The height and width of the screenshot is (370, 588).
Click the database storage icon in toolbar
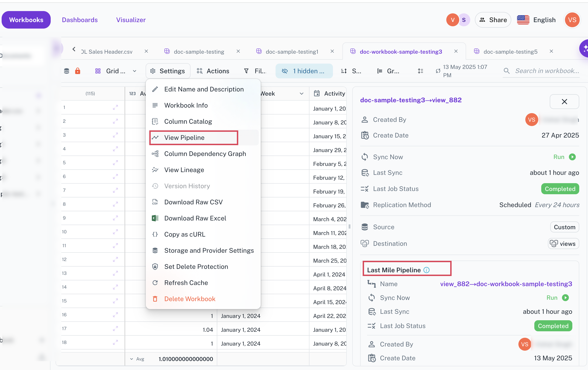click(66, 71)
